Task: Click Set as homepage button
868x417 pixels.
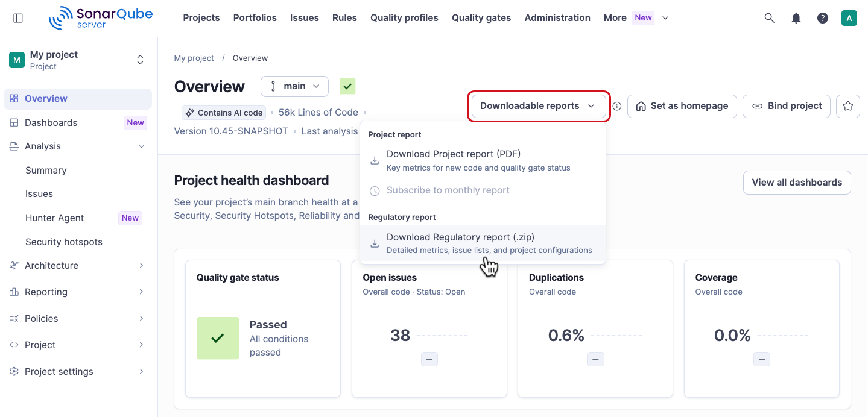Action: pos(682,106)
